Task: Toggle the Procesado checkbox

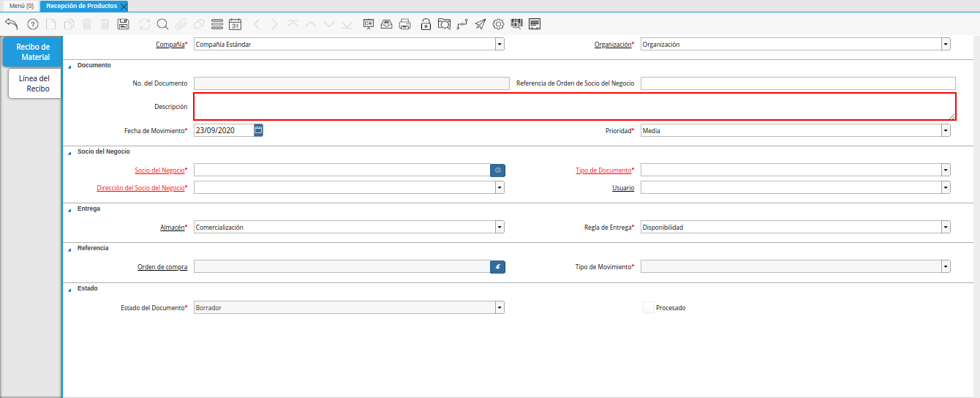Action: [648, 308]
